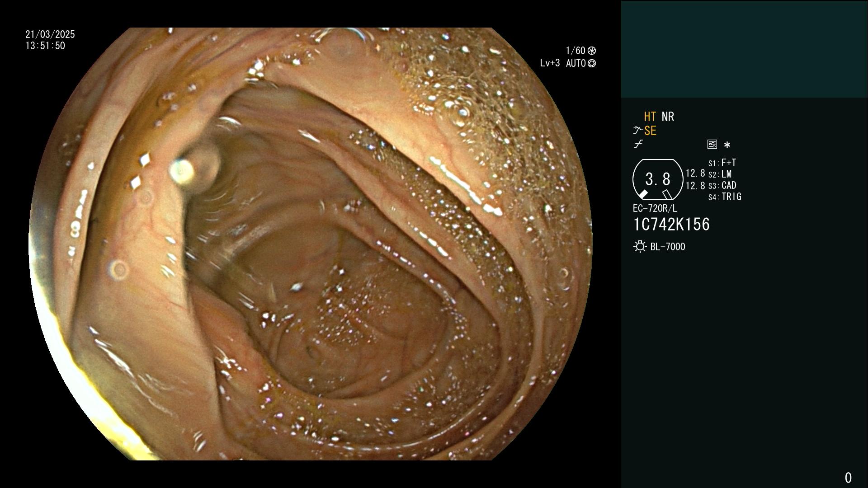Image resolution: width=868 pixels, height=488 pixels.
Task: Click the time 13:51:50
Action: click(45, 46)
